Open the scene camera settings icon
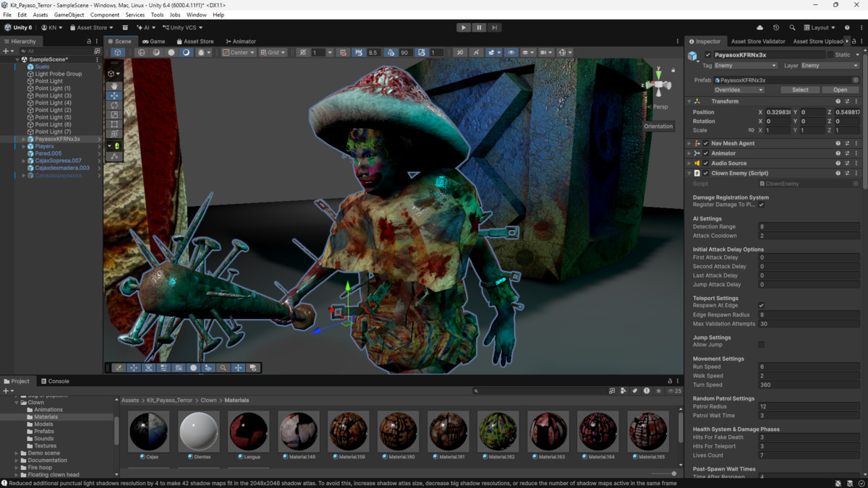Viewport: 868px width, 488px height. tap(546, 52)
